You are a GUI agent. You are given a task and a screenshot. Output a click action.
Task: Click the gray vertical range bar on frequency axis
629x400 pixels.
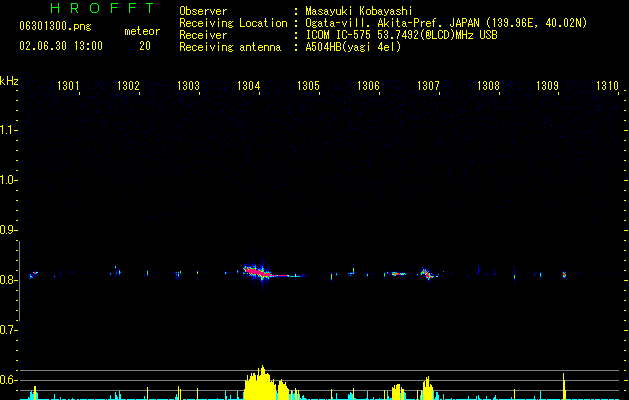coord(19,281)
